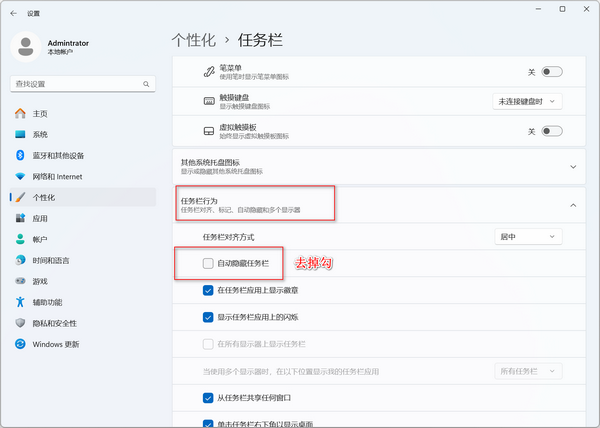Click the 辅助功能 accessibility icon
The image size is (600, 428).
coord(20,302)
